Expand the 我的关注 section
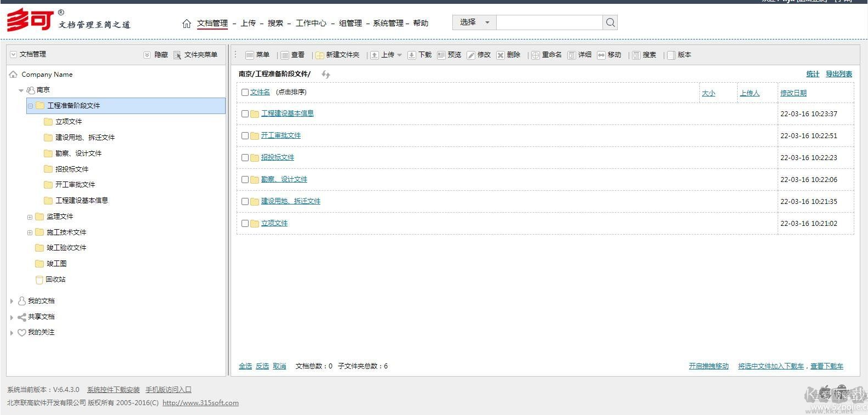The width and height of the screenshot is (868, 415). (12, 333)
